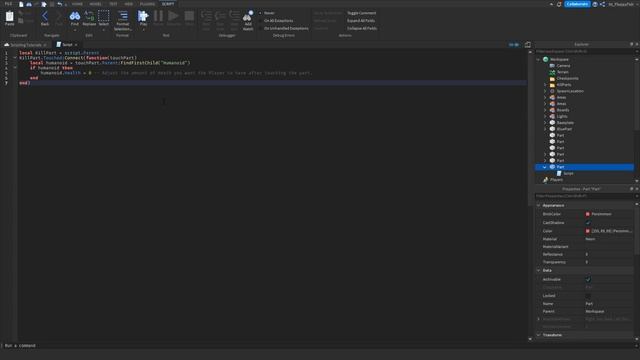Select the Terrain item in Explorer
640x360 pixels.
coord(562,72)
